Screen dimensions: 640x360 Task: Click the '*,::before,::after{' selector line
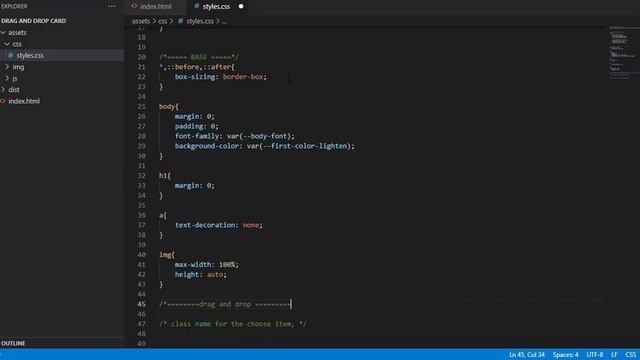[x=197, y=67]
